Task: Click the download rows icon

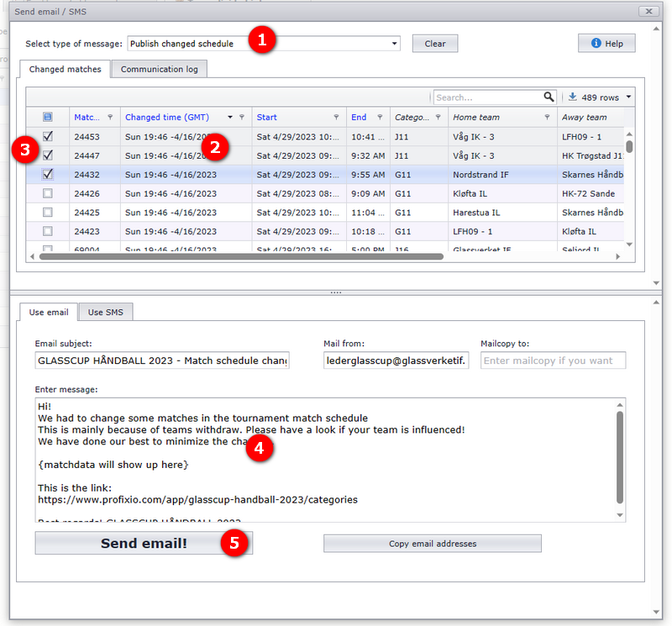Action: pyautogui.click(x=573, y=97)
